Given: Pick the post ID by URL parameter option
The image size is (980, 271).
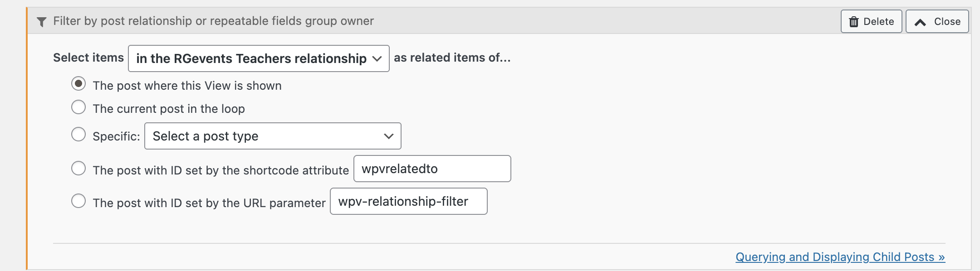Looking at the screenshot, I should click(78, 201).
